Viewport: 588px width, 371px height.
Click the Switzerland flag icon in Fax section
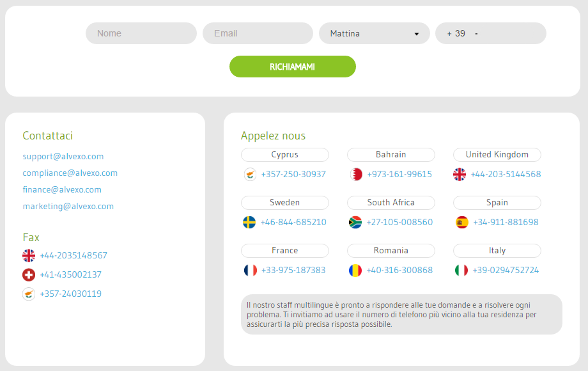(29, 275)
